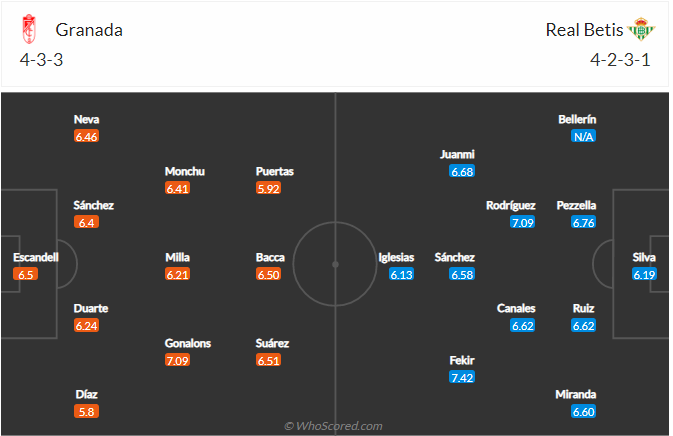Open Juanmi player name
The height and width of the screenshot is (436, 673).
(457, 154)
